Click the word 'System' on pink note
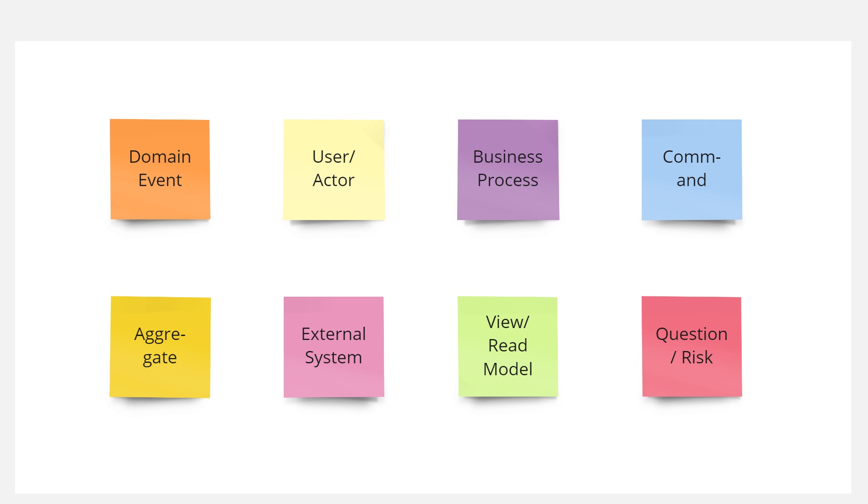This screenshot has width=868, height=504. click(334, 358)
